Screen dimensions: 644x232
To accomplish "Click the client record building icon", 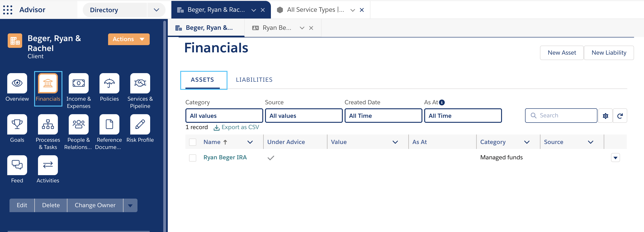I will 15,41.
